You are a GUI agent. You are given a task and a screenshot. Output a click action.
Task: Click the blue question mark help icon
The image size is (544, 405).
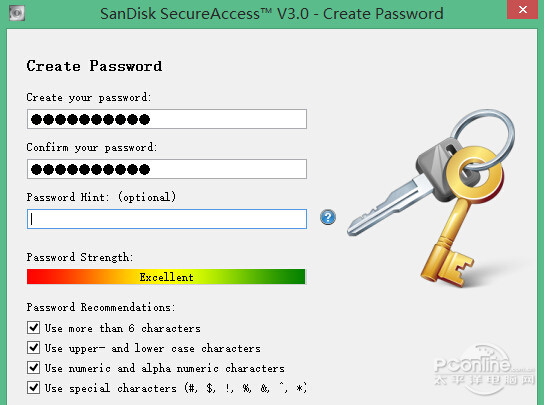click(x=328, y=217)
